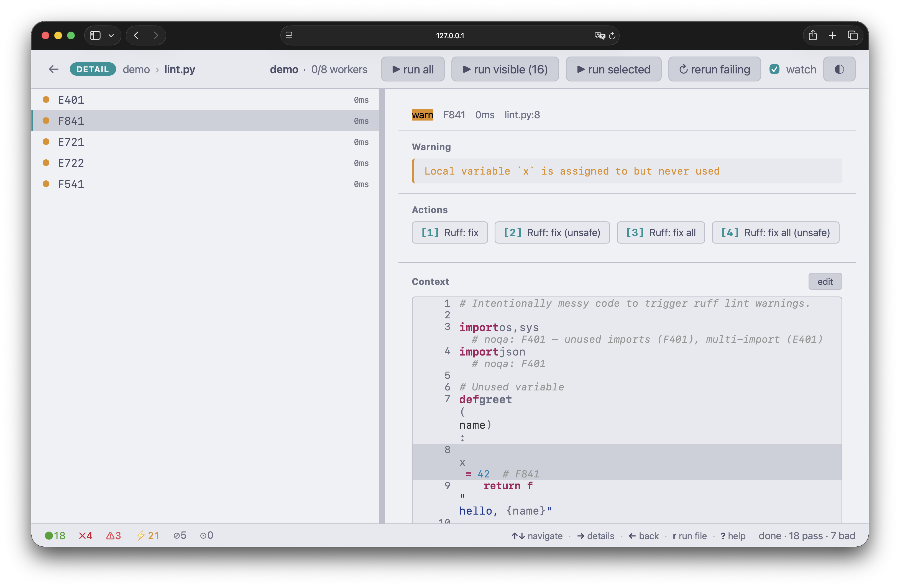Click the edit button in the Context panel

[825, 281]
